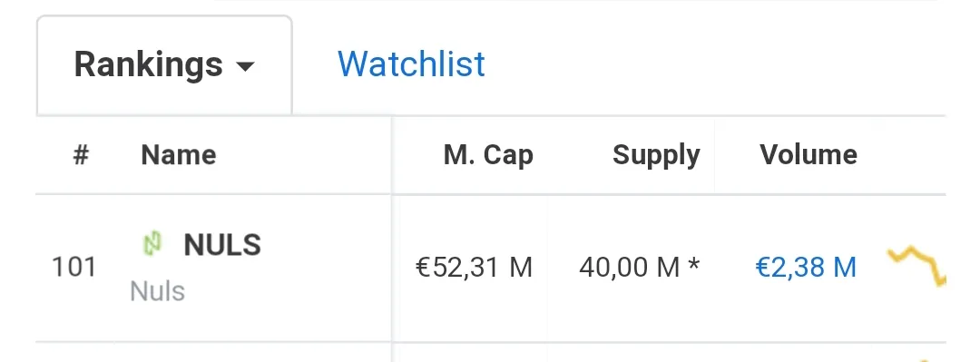The height and width of the screenshot is (362, 980).
Task: Open the bold NULS ticker name
Action: point(222,245)
